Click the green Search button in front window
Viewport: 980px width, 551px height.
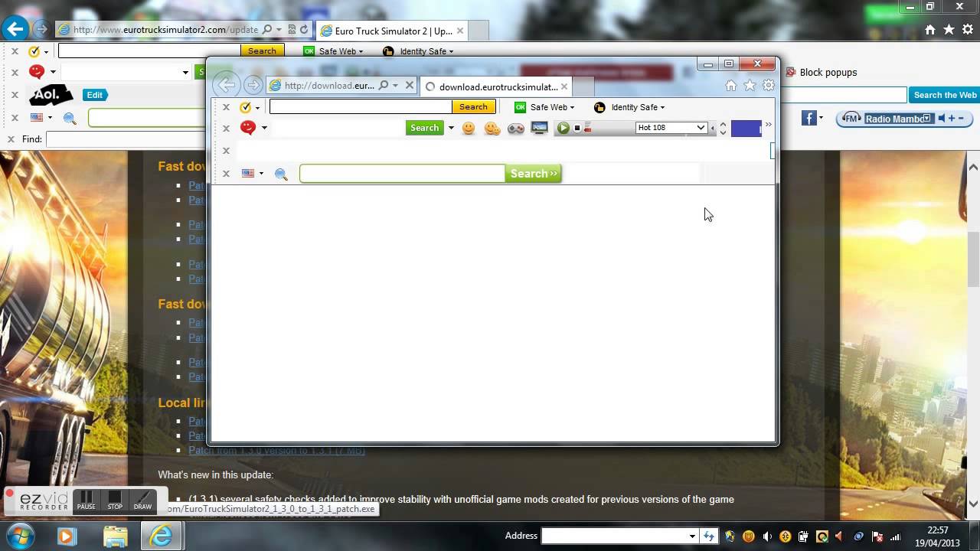424,128
